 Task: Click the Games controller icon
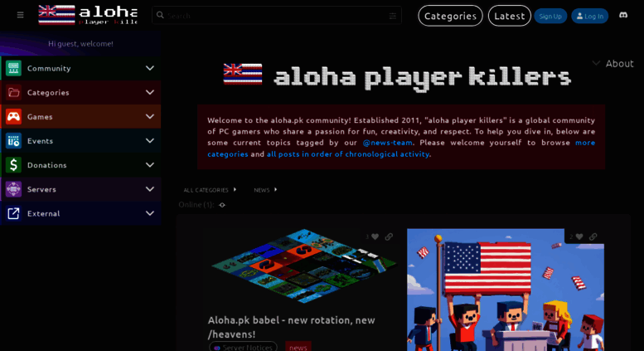[x=13, y=117]
